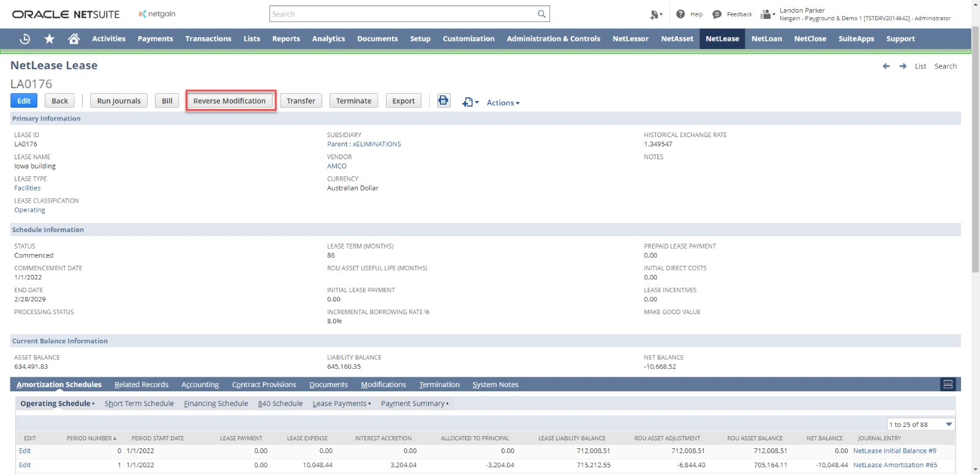The height and width of the screenshot is (474, 980).
Task: Open the Customization menu
Action: point(469,39)
